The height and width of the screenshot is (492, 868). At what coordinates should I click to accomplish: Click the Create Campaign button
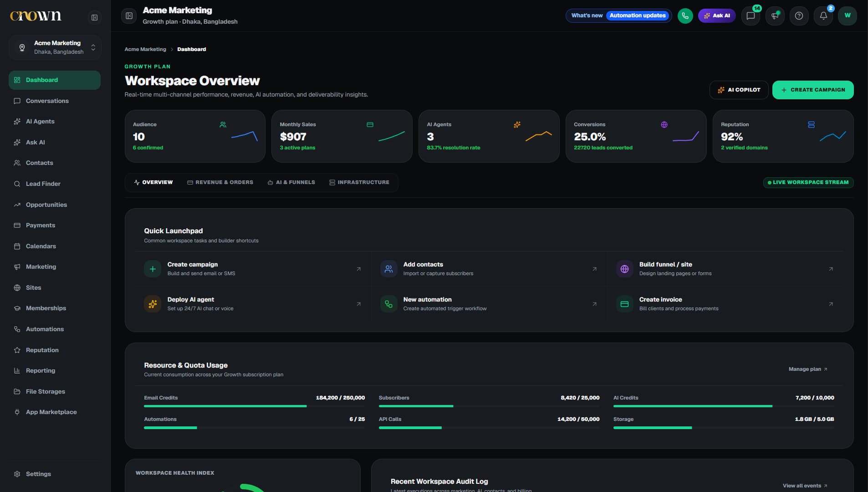(x=813, y=90)
